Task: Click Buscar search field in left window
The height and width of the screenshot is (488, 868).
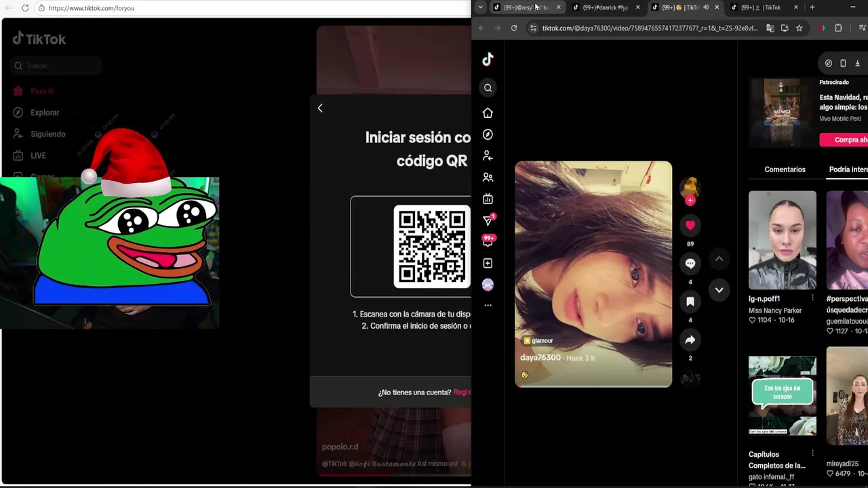Action: click(58, 66)
